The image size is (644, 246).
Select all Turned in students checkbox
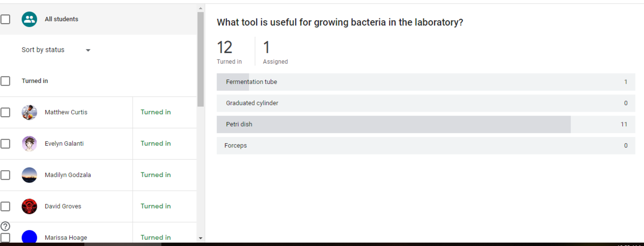[5, 81]
